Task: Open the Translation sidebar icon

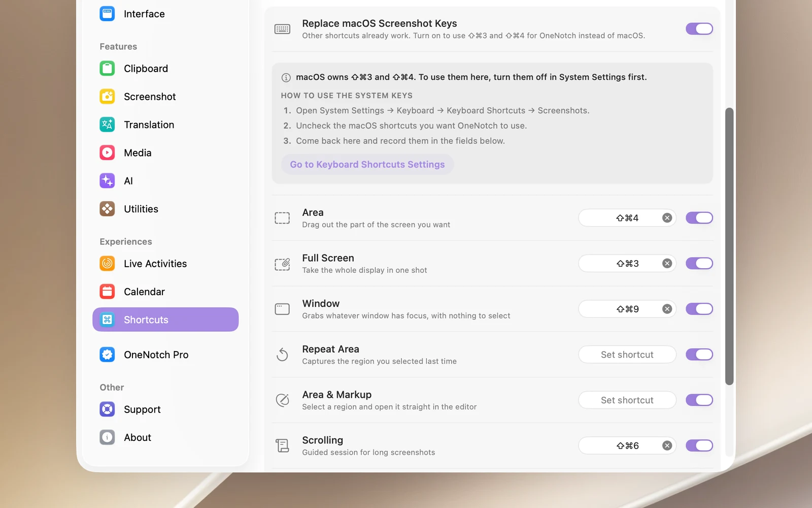Action: point(107,124)
